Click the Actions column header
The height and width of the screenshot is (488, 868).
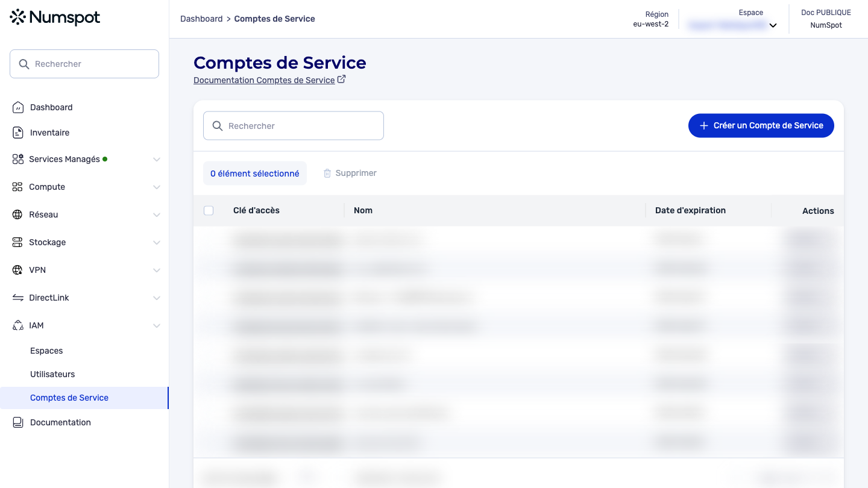pos(818,211)
